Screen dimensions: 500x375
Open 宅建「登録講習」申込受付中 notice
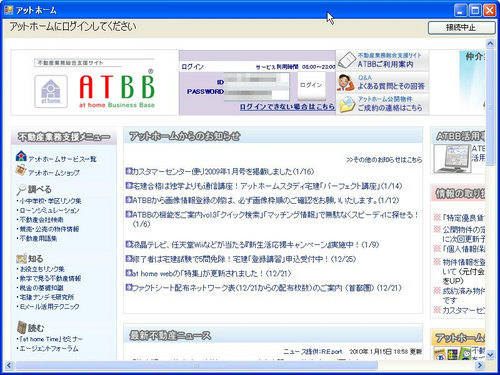(x=244, y=259)
